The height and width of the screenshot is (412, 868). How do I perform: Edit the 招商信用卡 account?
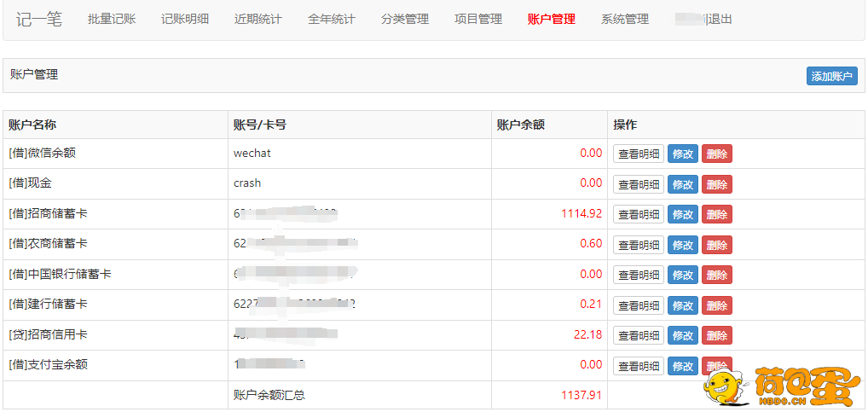click(683, 335)
